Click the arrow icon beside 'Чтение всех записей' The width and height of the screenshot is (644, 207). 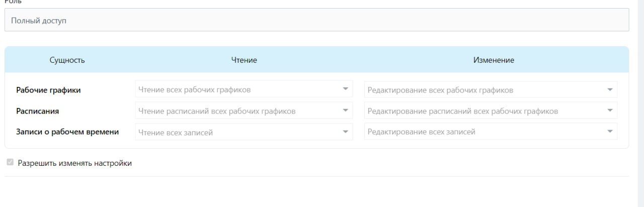point(345,132)
